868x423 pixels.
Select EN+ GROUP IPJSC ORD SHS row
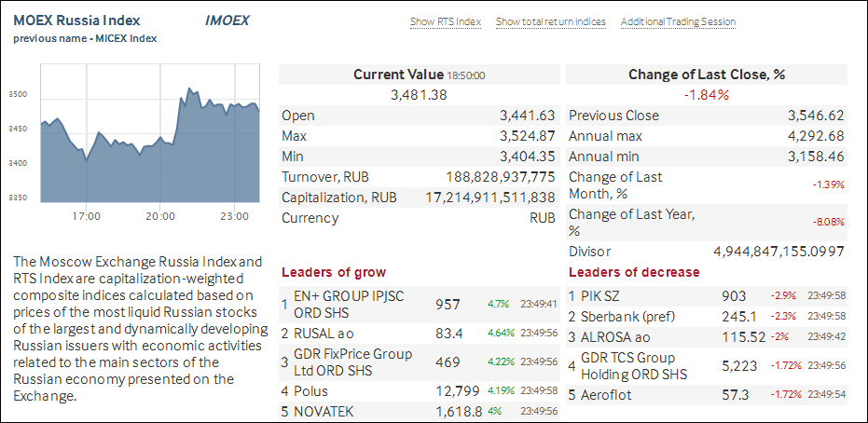pos(350,304)
